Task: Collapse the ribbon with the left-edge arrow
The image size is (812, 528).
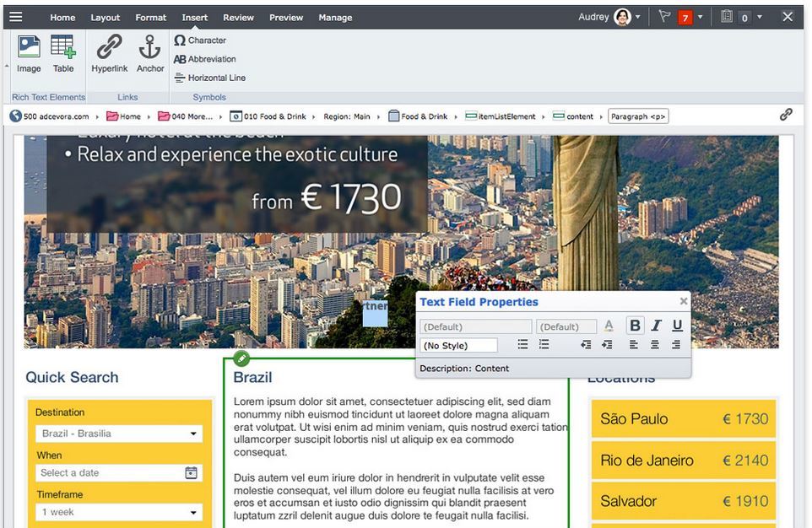Action: (x=7, y=67)
